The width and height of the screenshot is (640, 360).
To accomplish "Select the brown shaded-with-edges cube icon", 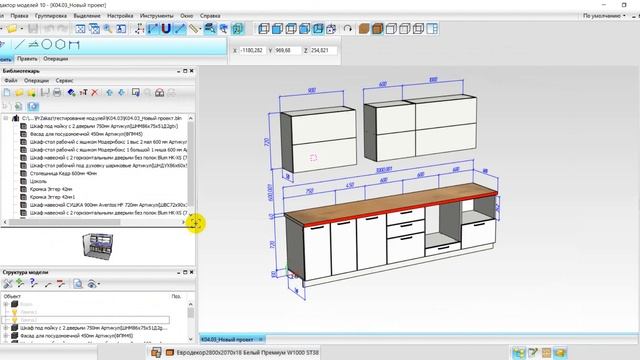I will pyautogui.click(x=378, y=29).
